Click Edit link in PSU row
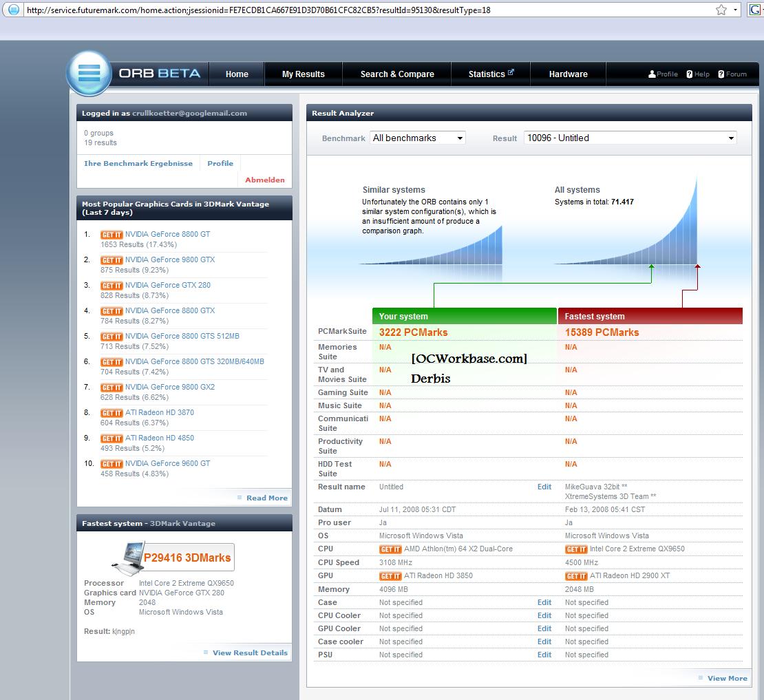This screenshot has height=700, width=764. point(544,655)
